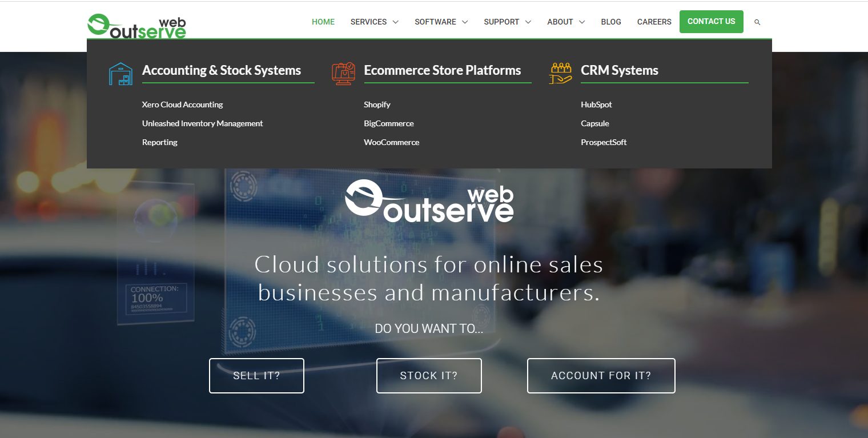868x438 pixels.
Task: Select Xero Cloud Accounting link
Action: click(183, 105)
